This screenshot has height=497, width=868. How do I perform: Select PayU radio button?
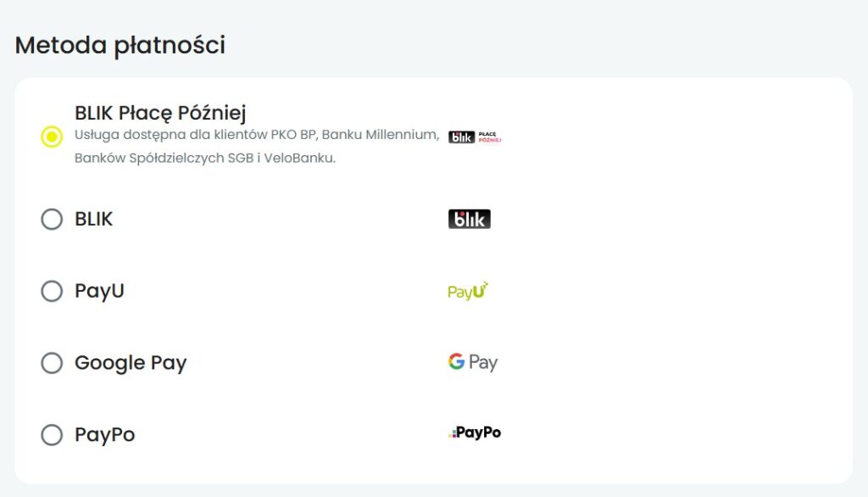52,292
